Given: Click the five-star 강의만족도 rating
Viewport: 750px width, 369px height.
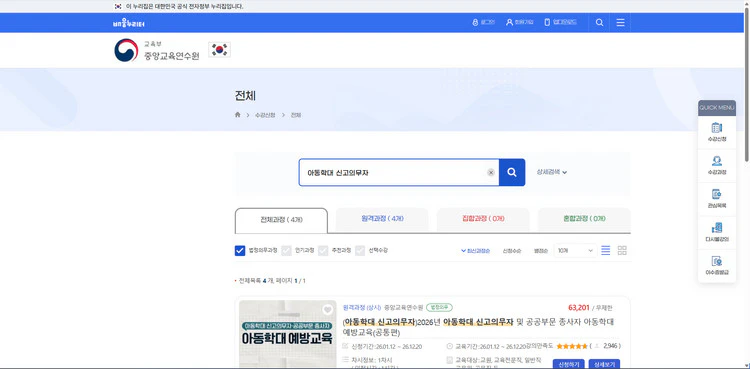Looking at the screenshot, I should (x=572, y=346).
